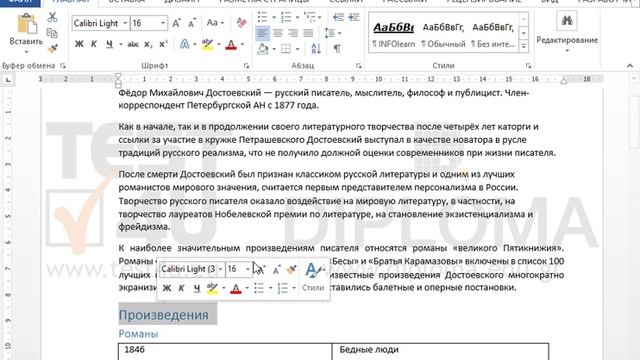Collapse the ribbon with the up chevron
Viewport: 640px width, 360px height.
coord(630,66)
